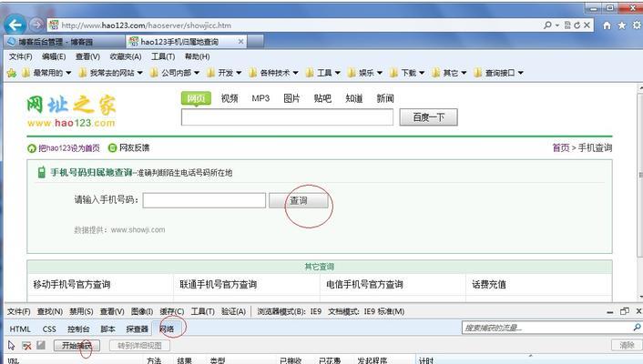Open the 查看(V) browser menu
643x364 pixels.
[x=87, y=56]
